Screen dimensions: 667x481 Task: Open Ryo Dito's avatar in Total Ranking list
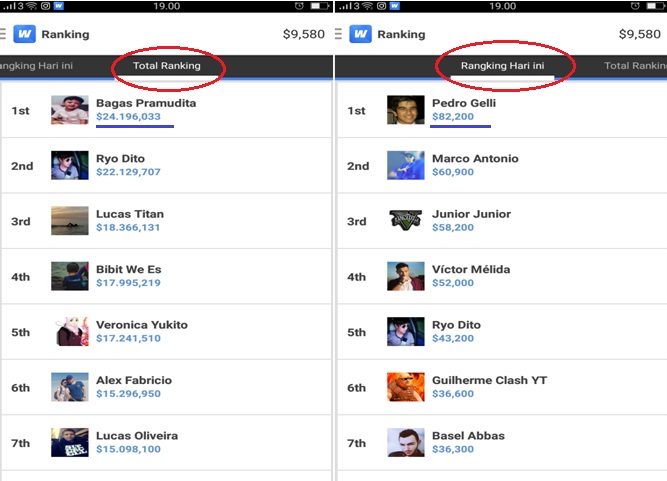pyautogui.click(x=70, y=165)
